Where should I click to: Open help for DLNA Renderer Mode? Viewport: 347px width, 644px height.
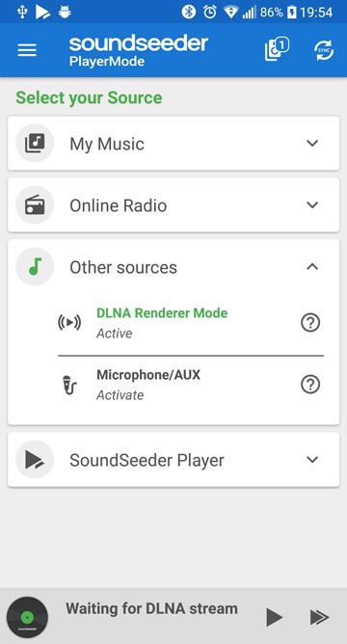(310, 323)
